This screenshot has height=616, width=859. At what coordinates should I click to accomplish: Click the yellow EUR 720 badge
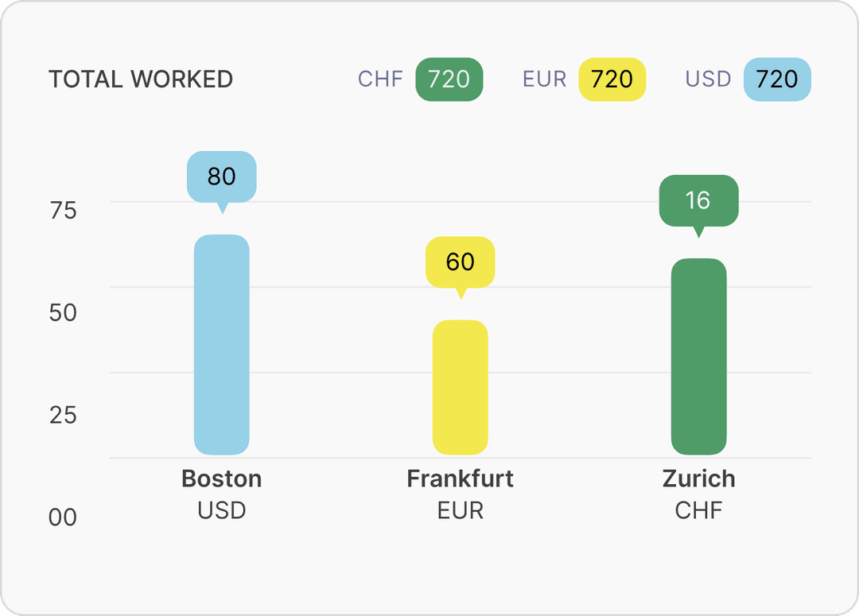click(612, 79)
